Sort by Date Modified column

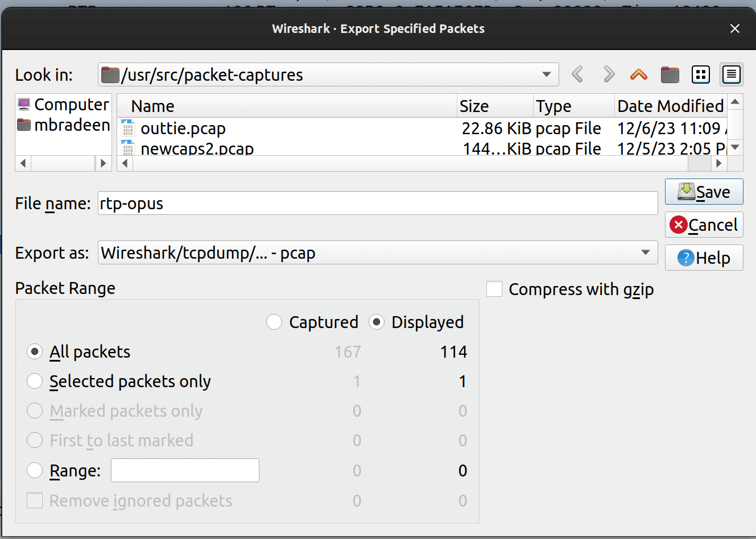coord(671,106)
